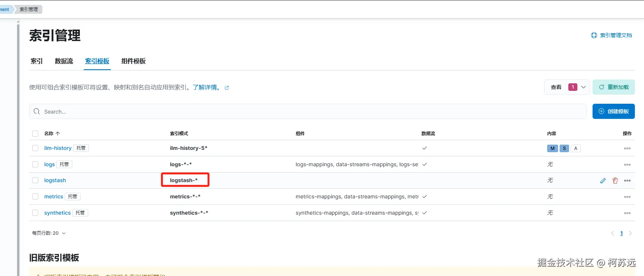Screen dimensions: 644x276
Task: Open actions menu for synthetics row
Action: (627, 213)
